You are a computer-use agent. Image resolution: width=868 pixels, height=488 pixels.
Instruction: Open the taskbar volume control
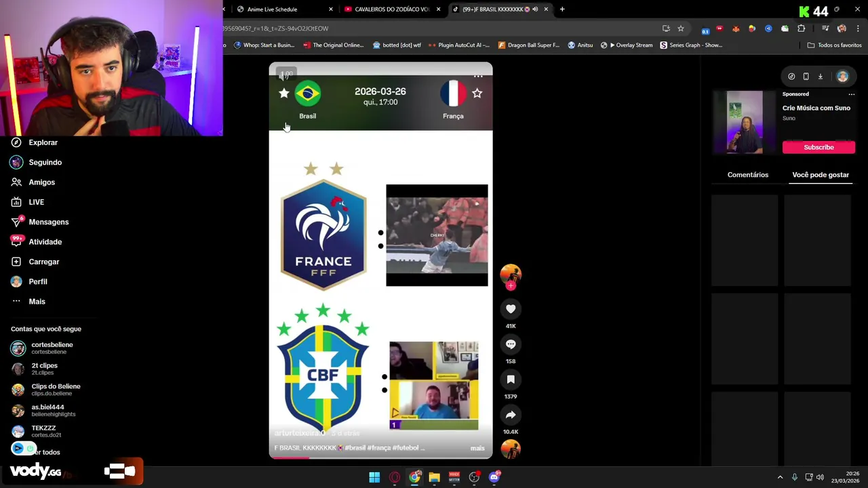tap(820, 477)
